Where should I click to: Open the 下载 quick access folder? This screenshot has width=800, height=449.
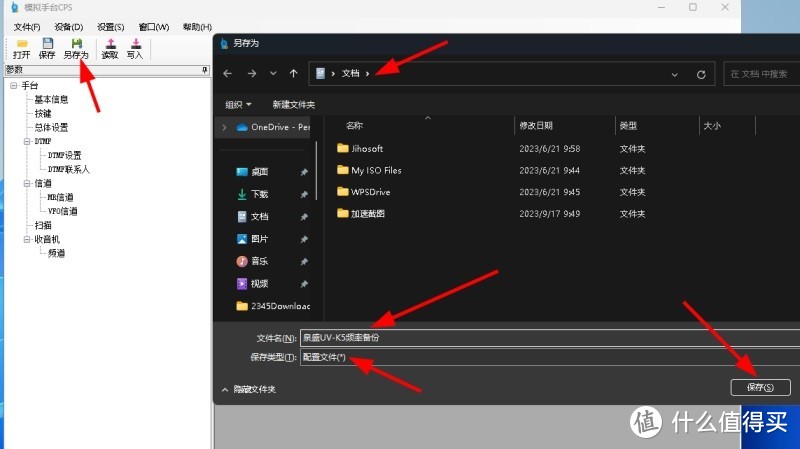pyautogui.click(x=259, y=194)
